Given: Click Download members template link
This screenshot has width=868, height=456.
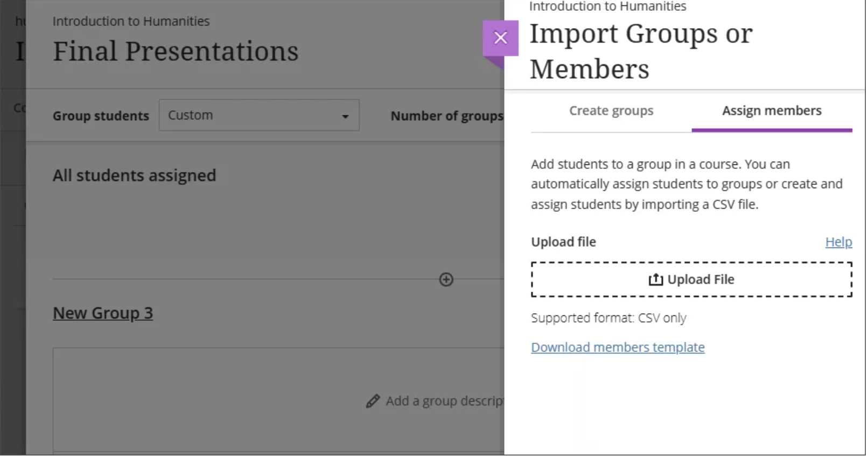Looking at the screenshot, I should 619,348.
